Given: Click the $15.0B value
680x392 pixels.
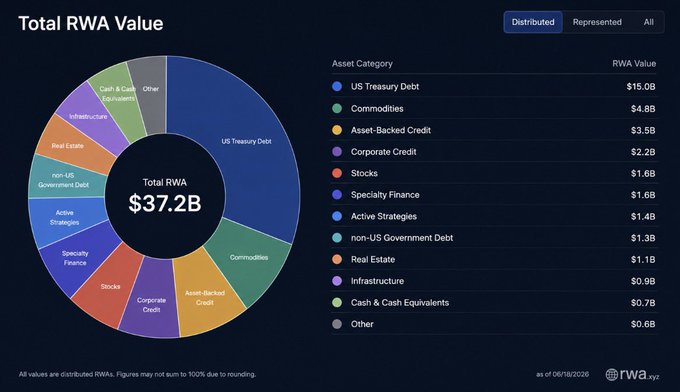Looking at the screenshot, I should tap(641, 87).
